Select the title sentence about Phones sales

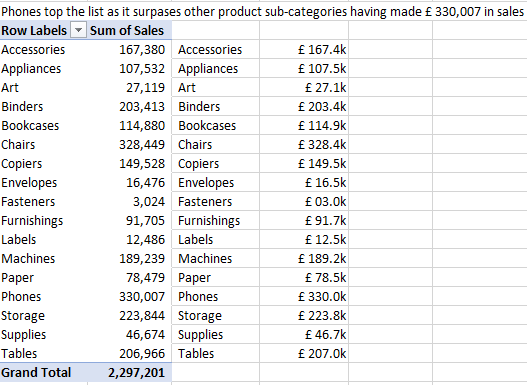click(x=262, y=11)
